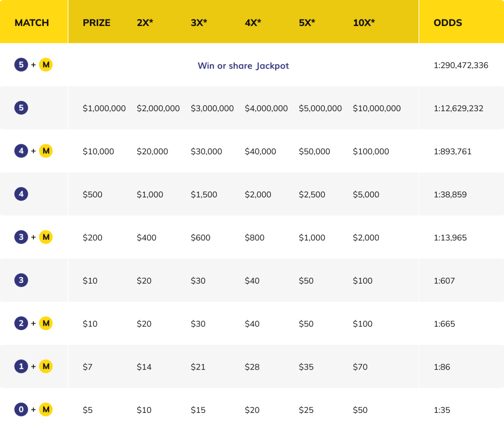
Task: Click the blue 3 ball in the $200 row
Action: click(x=21, y=237)
